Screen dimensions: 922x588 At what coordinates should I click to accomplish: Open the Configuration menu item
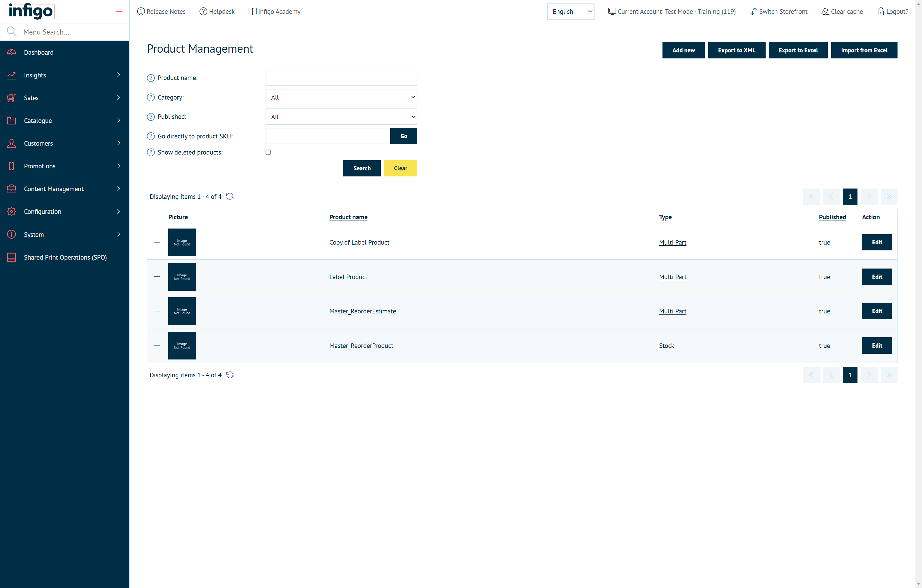[x=64, y=212]
